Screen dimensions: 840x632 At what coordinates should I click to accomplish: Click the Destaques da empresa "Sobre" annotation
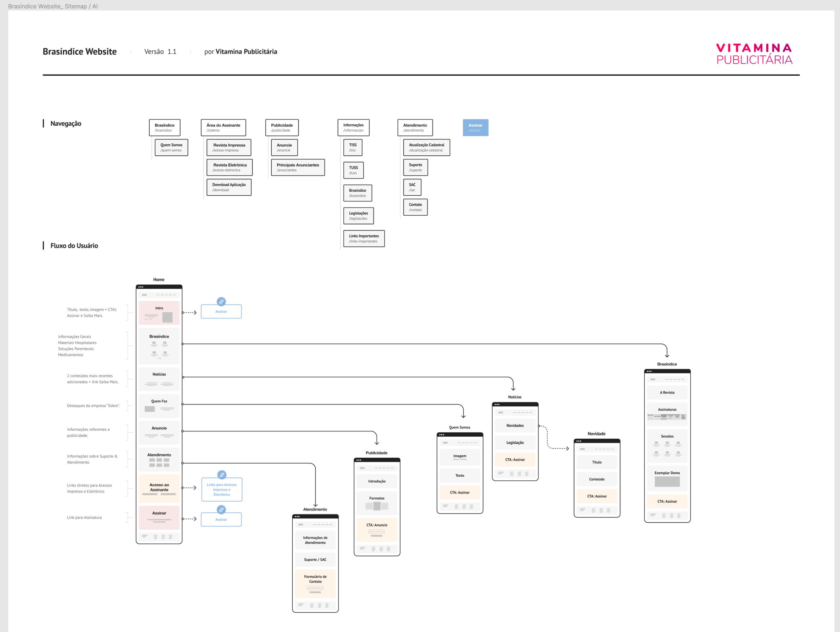coord(93,406)
